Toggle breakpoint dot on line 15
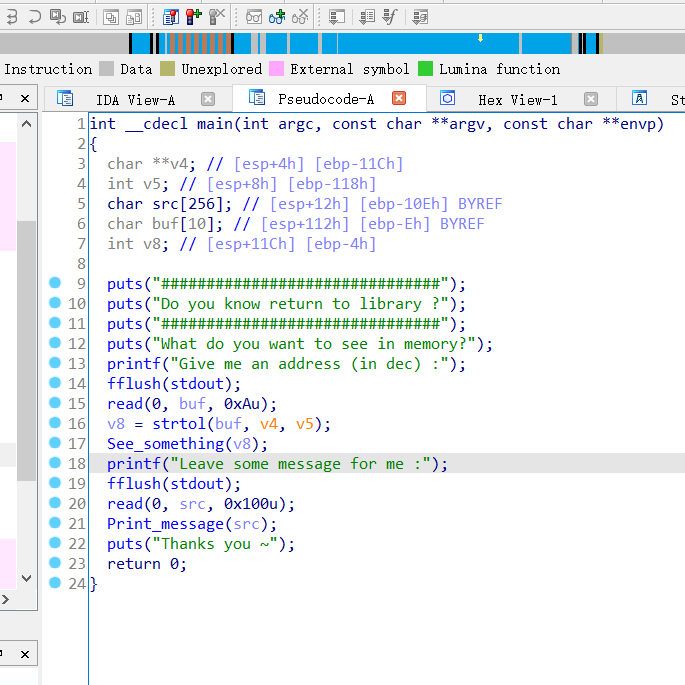Viewport: 685px width, 685px height. click(55, 402)
